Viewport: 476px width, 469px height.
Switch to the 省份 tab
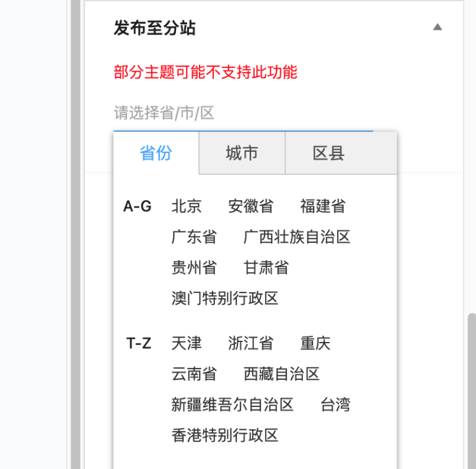(x=156, y=154)
